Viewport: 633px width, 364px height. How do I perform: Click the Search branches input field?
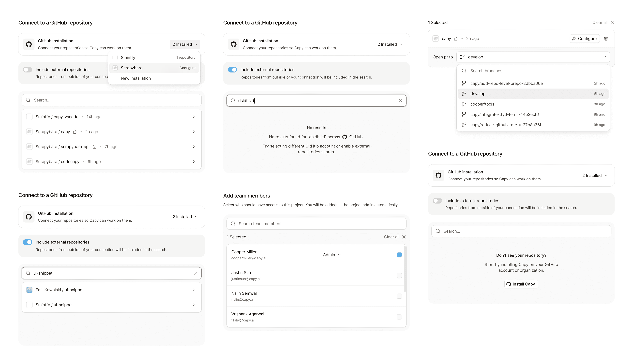533,71
